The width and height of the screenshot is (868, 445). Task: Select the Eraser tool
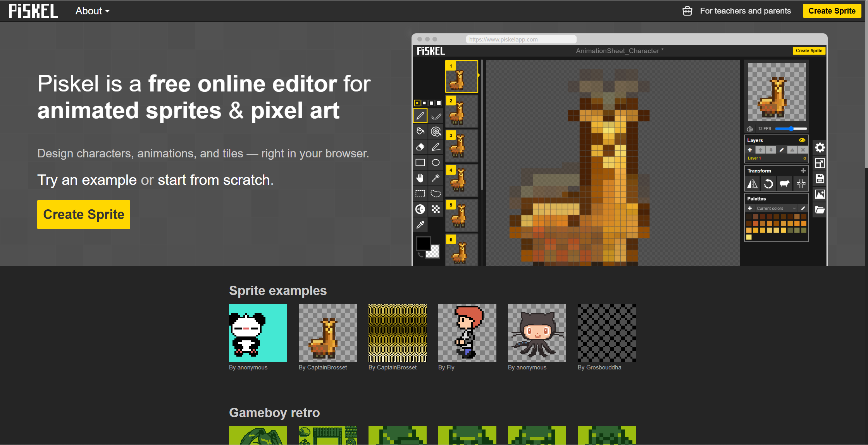420,147
